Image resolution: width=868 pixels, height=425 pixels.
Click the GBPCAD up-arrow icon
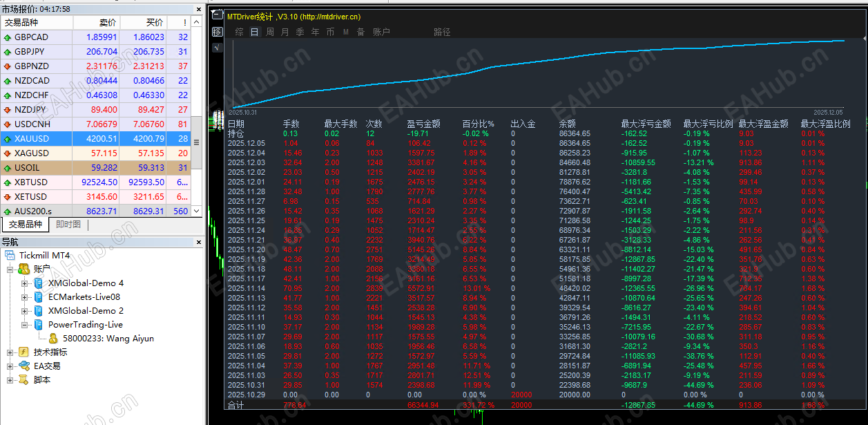tap(7, 37)
